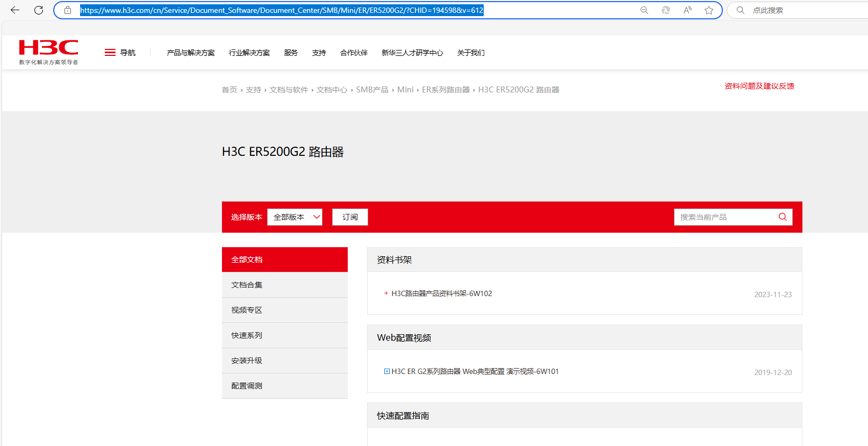Viewport: 868px width, 446px height.
Task: Click the 订阅 subscribe button
Action: coord(350,217)
